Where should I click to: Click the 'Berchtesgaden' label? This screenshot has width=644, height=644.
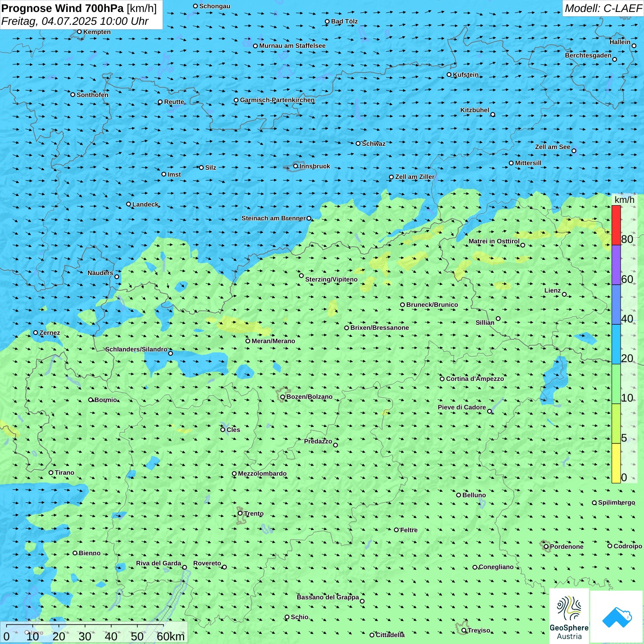point(588,55)
